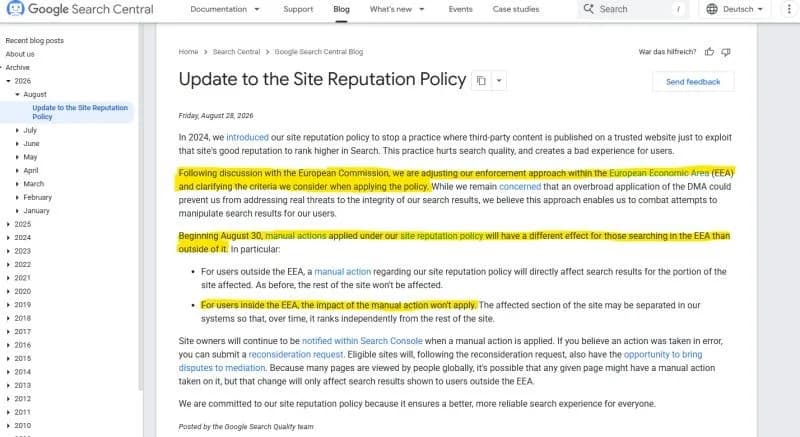Expand the 2022 archive year

(8, 264)
